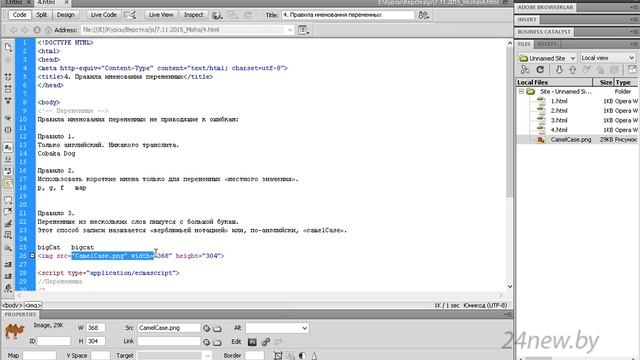Click the Open Documents icon in coding toolbar
This screenshot has width=640, height=360.
coord(8,47)
